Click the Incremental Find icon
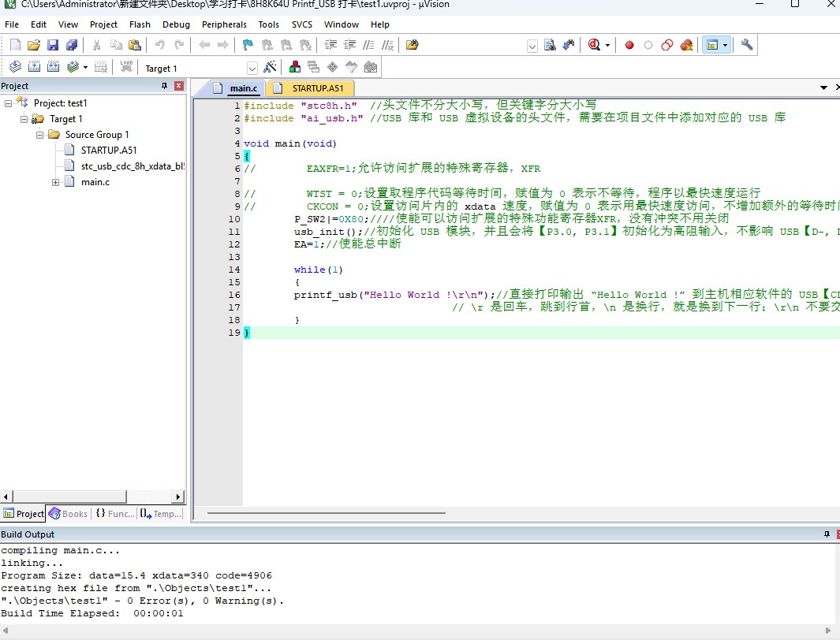840x640 pixels. coord(569,45)
